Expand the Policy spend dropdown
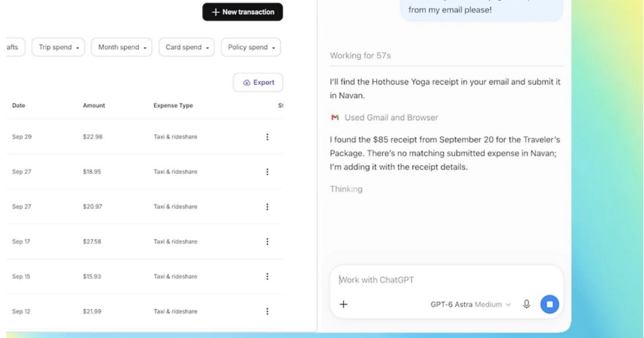The image size is (644, 338). (251, 47)
